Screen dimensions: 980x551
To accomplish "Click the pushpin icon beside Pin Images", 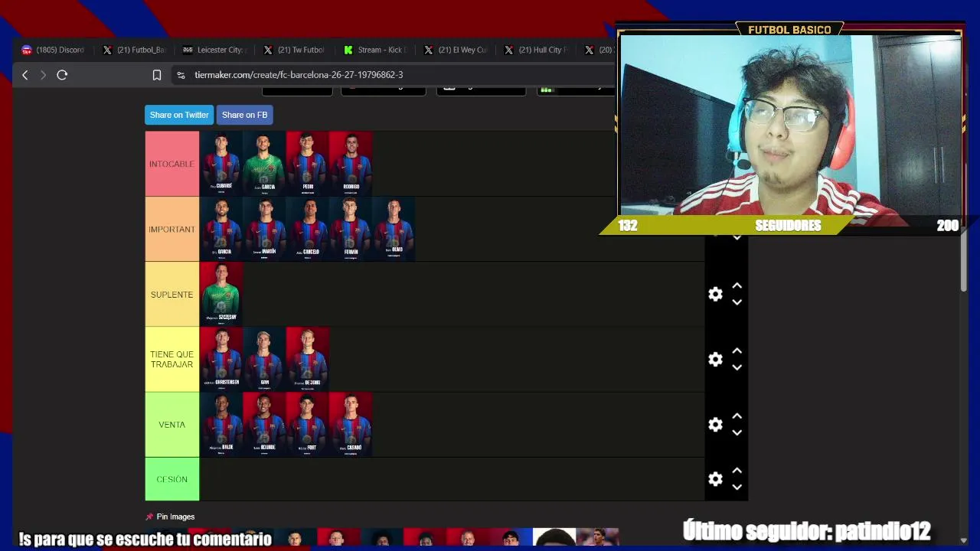I will [x=149, y=517].
